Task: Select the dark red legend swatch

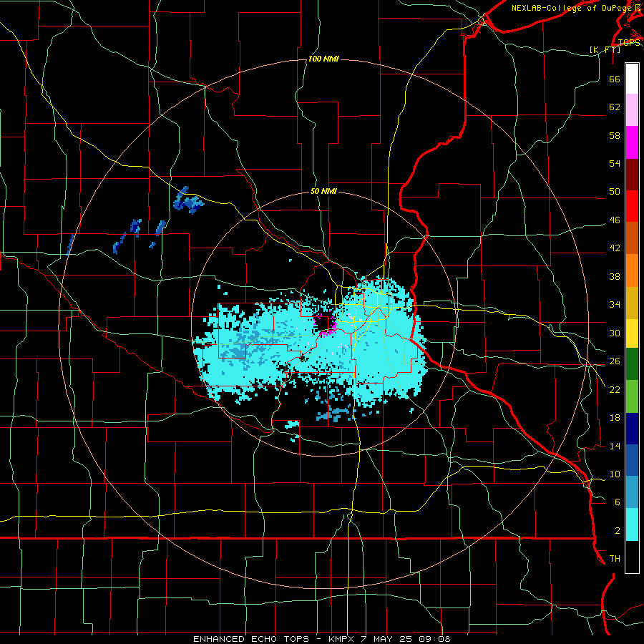Action: click(632, 175)
